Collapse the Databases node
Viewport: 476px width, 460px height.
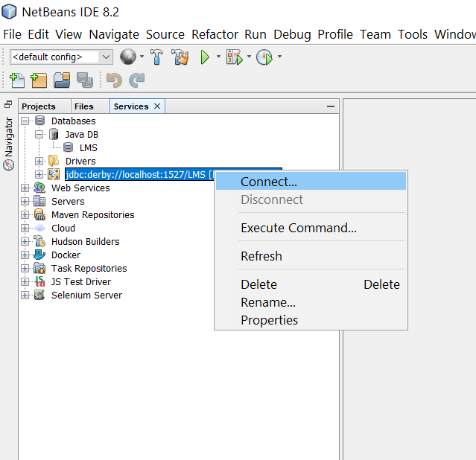(25, 121)
